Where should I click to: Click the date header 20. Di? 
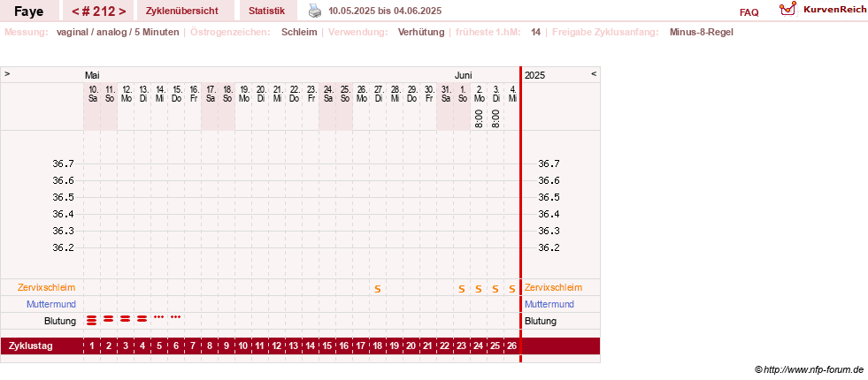(x=261, y=94)
